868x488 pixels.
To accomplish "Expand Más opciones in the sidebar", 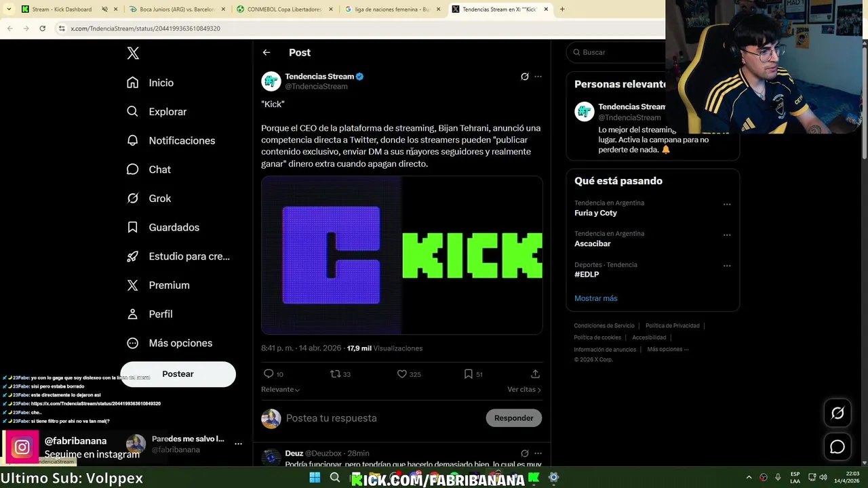I will tap(170, 343).
